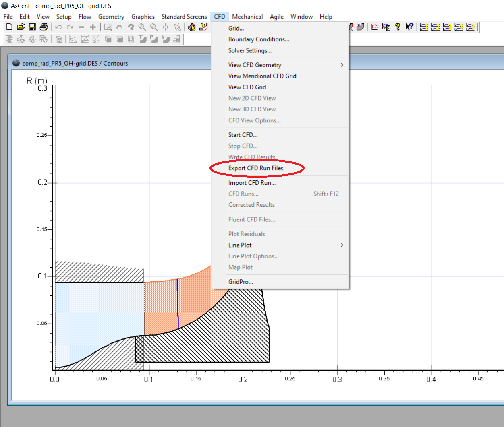This screenshot has width=504, height=427.
Task: Select the crosshair target tool
Action: coord(166,27)
